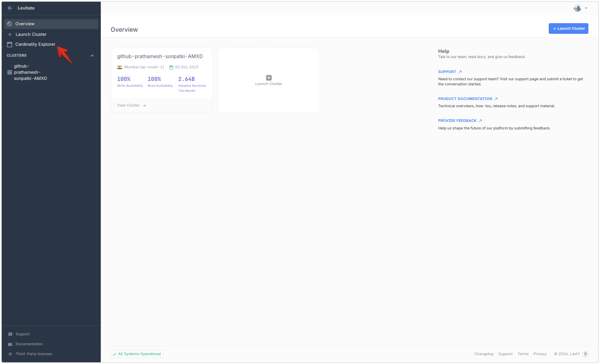This screenshot has height=364, width=600.
Task: Click the All Systems Operational status badge
Action: point(137,354)
